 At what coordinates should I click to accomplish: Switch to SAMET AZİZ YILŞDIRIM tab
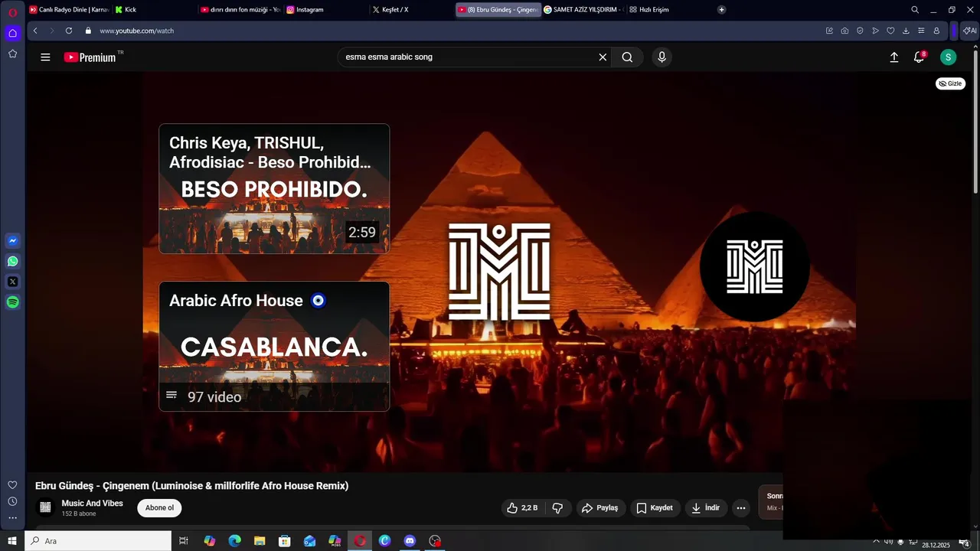coord(583,10)
